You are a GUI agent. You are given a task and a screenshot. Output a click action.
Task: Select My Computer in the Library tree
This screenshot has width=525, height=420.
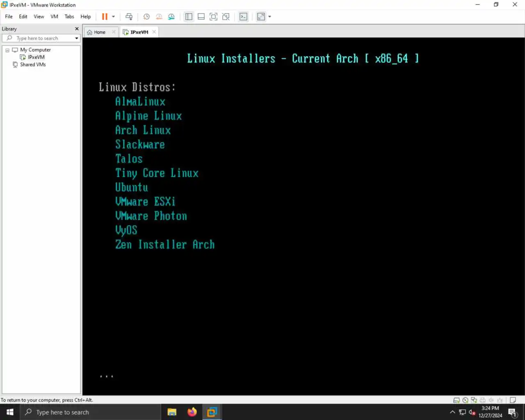(x=35, y=50)
